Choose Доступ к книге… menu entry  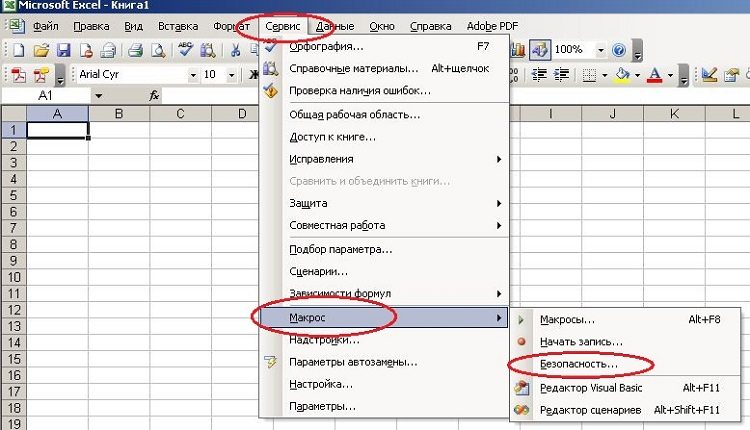(383, 137)
